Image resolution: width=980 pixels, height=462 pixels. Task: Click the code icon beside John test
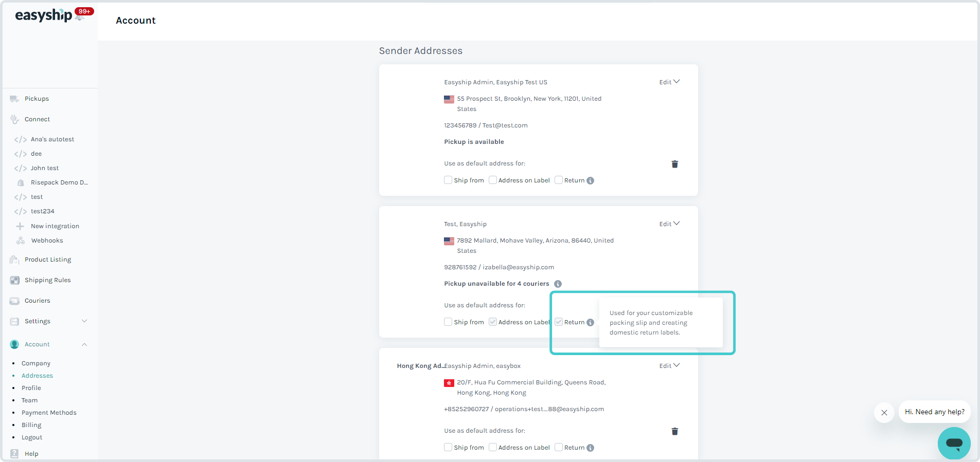click(21, 169)
